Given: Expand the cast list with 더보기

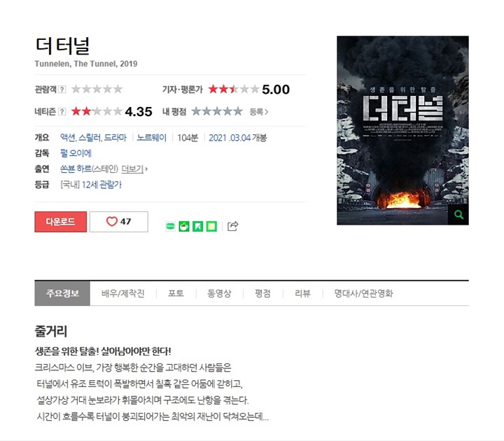Looking at the screenshot, I should pyautogui.click(x=134, y=169).
